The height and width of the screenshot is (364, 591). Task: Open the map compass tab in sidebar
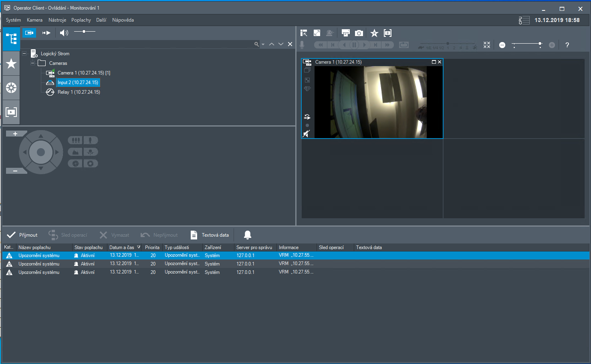(x=11, y=88)
